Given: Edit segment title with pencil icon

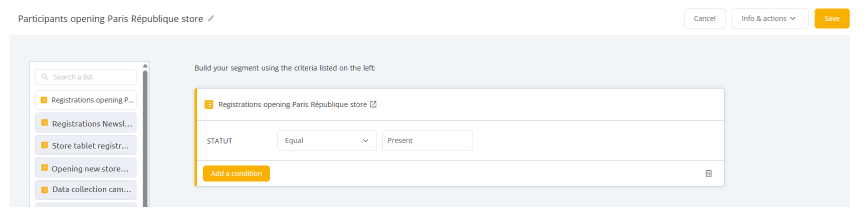Looking at the screenshot, I should click(x=211, y=18).
